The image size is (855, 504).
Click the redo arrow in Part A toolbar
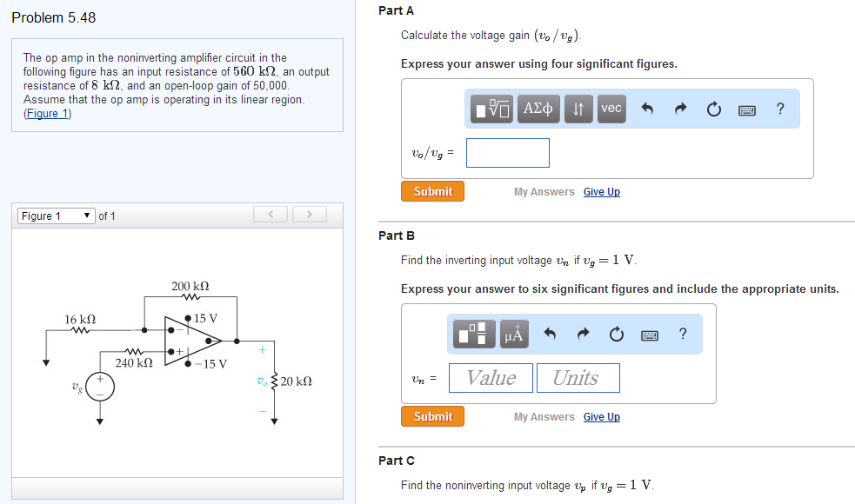(679, 108)
